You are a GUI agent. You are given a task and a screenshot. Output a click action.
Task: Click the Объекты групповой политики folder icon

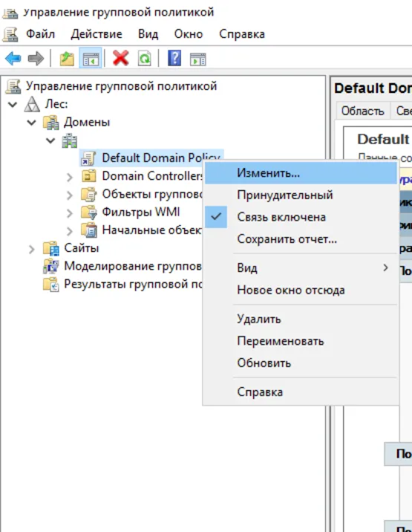point(89,194)
